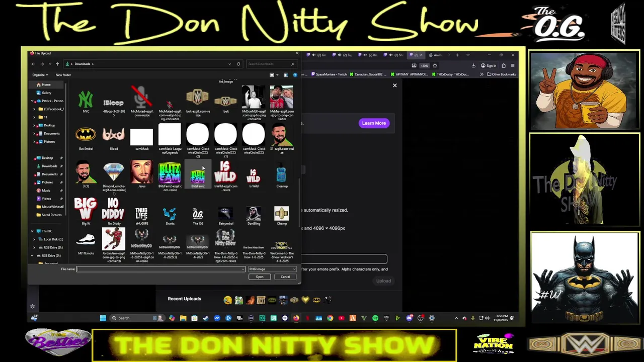
Task: Select the Sharks image file
Action: 170,215
